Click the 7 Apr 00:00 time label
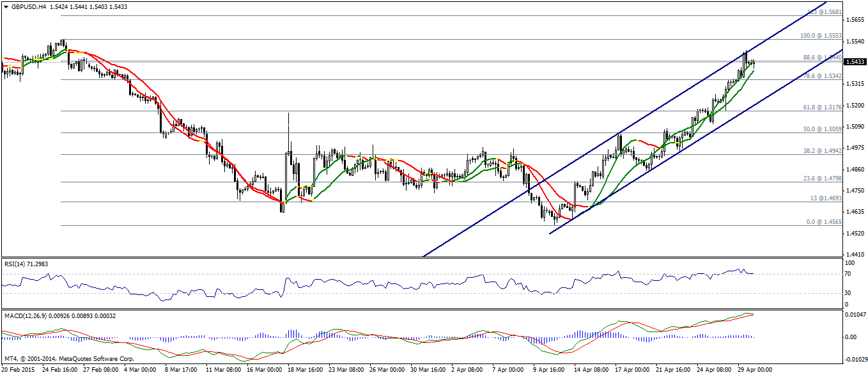Image resolution: width=868 pixels, height=375 pixels. (509, 369)
